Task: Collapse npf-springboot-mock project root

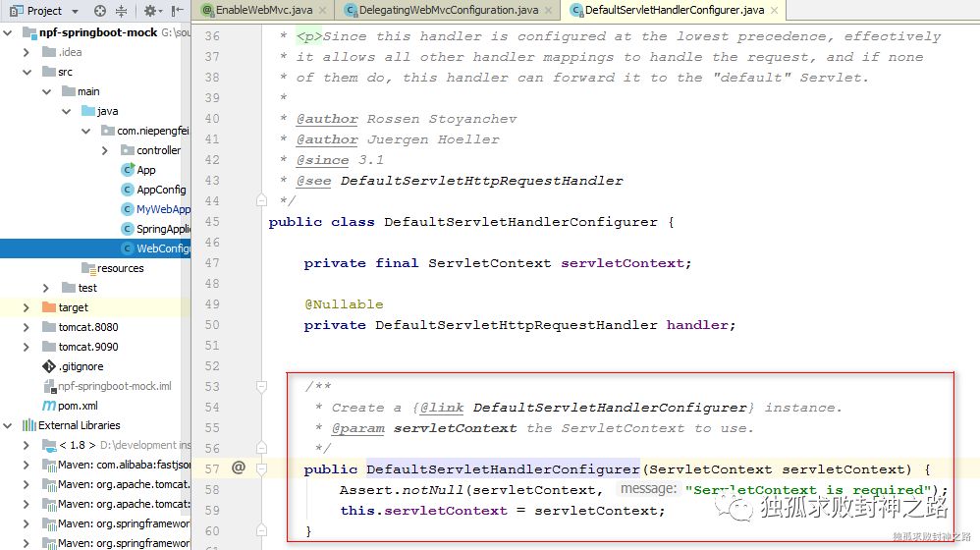Action: (x=8, y=32)
